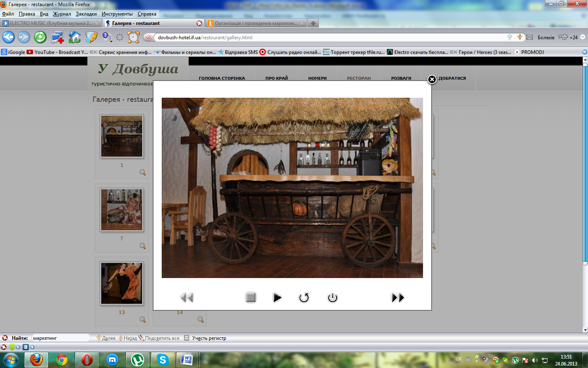Click the Найти search text field
The image size is (588, 368).
(60, 338)
